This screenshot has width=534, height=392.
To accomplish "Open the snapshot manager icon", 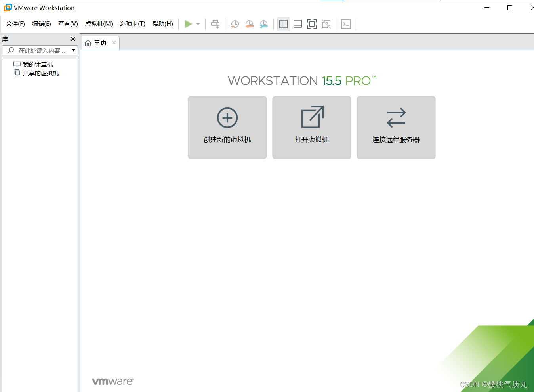I will 263,24.
